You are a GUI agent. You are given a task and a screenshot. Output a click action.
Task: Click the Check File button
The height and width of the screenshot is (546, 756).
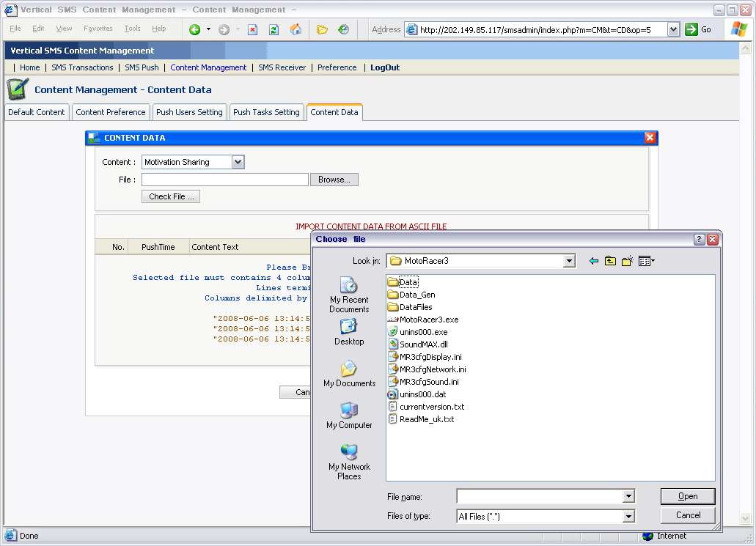click(x=171, y=196)
